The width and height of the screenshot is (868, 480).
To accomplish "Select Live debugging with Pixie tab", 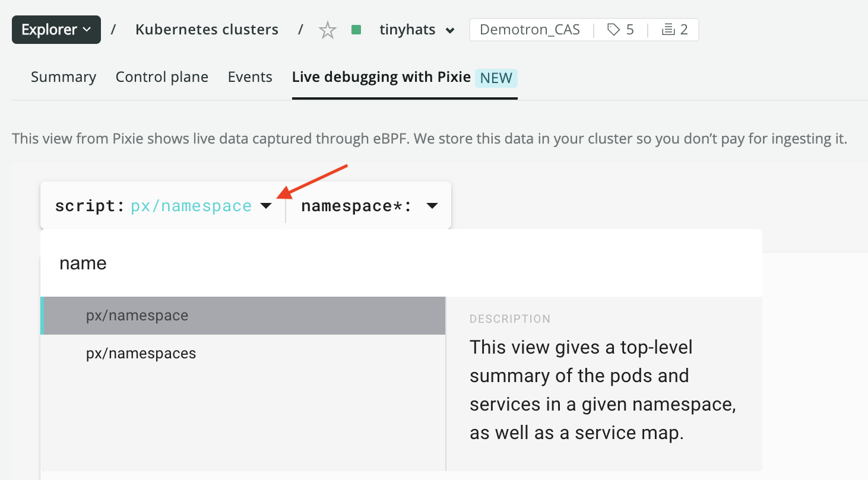I will tap(381, 77).
